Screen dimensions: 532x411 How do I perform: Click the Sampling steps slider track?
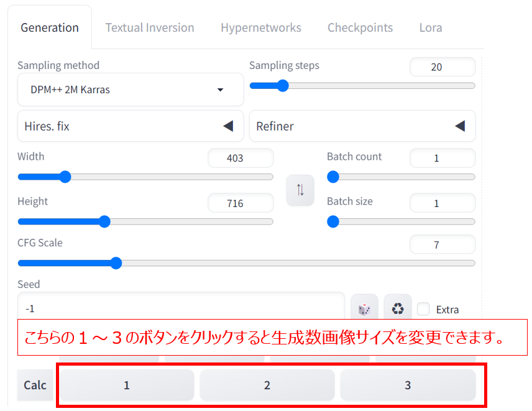[362, 86]
